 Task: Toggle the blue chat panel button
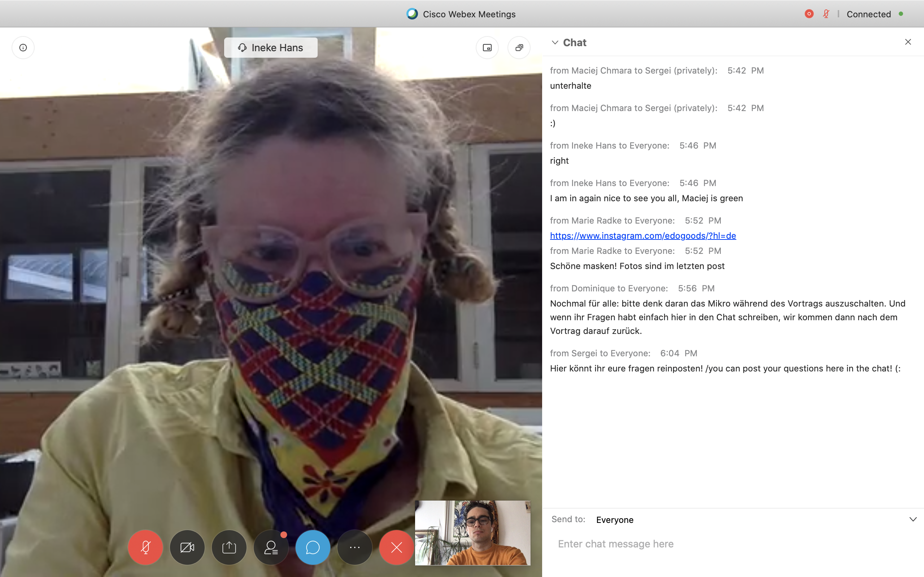[313, 547]
